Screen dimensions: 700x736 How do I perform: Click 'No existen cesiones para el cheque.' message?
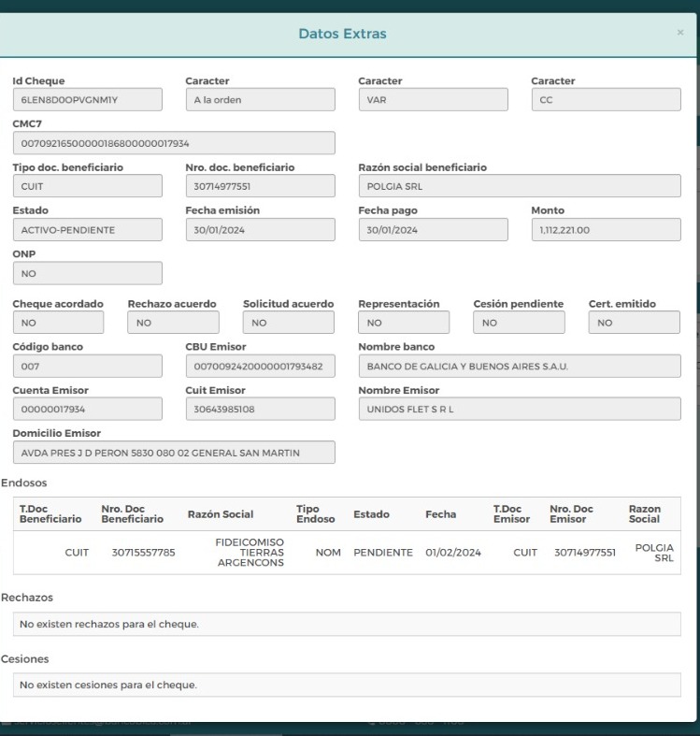tap(107, 685)
